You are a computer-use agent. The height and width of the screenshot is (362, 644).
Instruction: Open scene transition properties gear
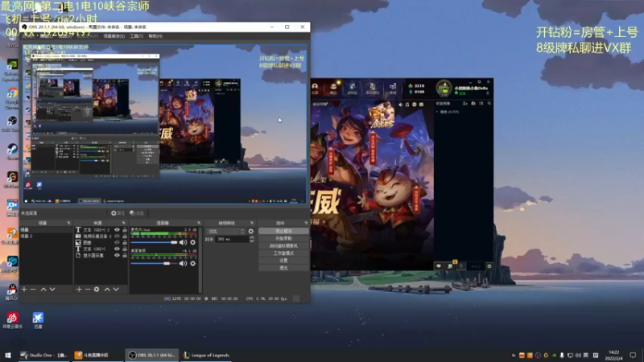(x=251, y=232)
